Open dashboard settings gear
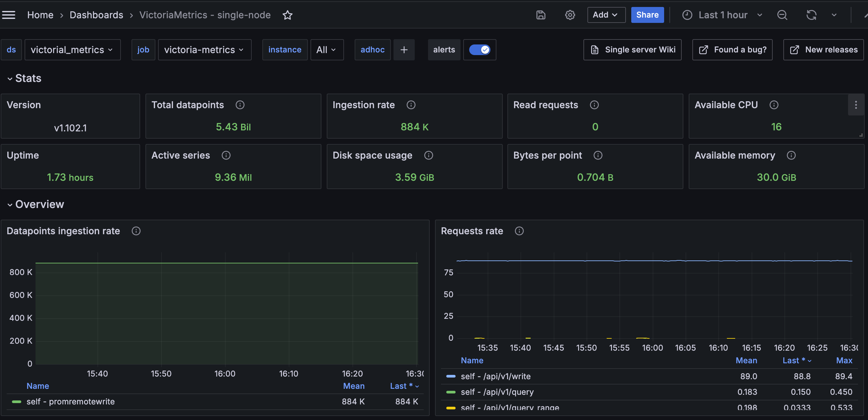The image size is (868, 420). click(x=570, y=15)
